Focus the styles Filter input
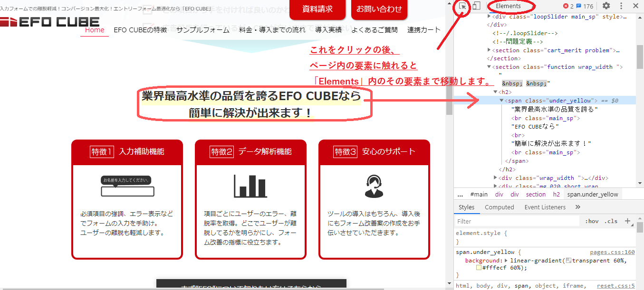 pyautogui.click(x=517, y=222)
